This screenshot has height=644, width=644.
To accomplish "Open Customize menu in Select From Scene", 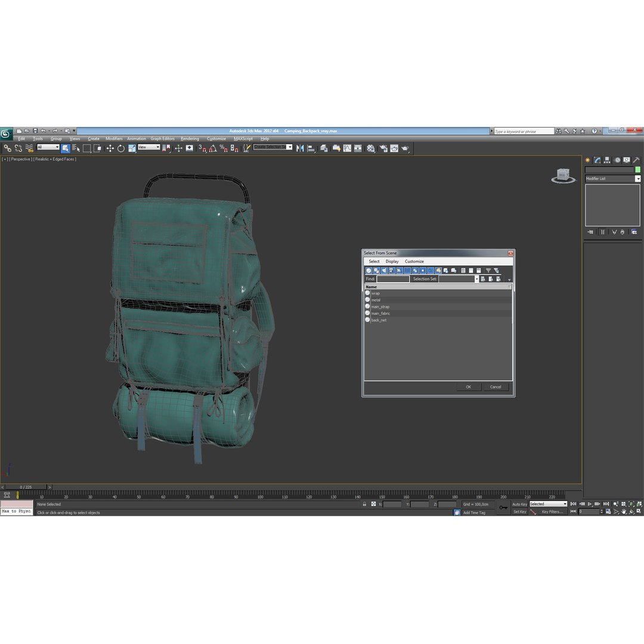I will point(414,261).
